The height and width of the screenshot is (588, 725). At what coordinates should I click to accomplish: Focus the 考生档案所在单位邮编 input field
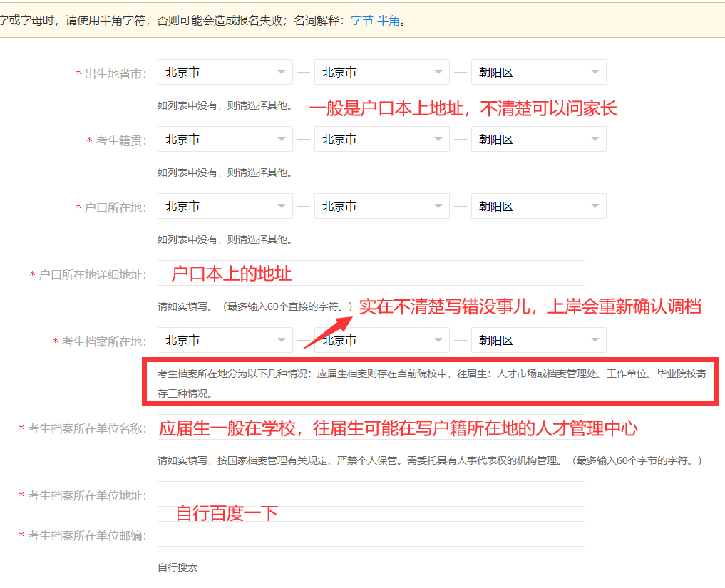(x=371, y=534)
